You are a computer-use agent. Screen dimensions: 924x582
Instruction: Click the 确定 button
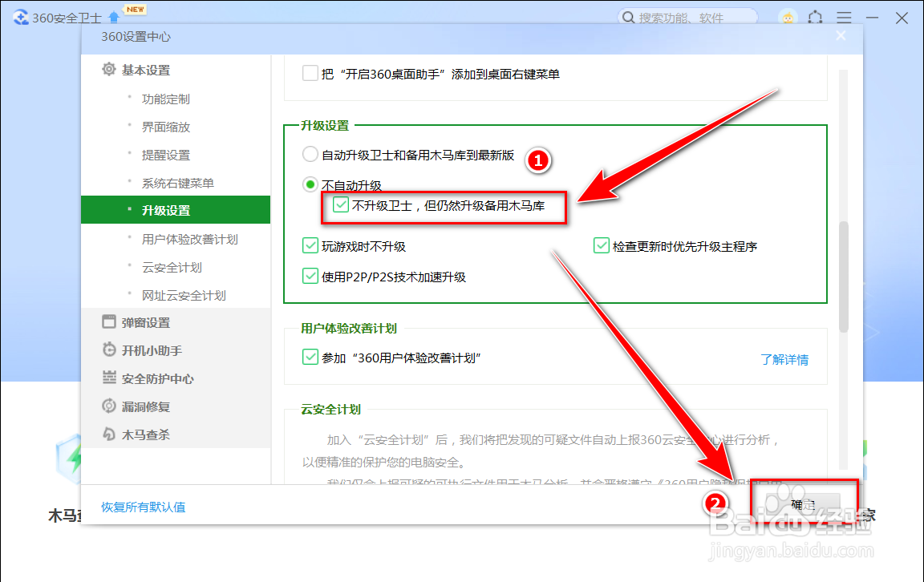[803, 504]
